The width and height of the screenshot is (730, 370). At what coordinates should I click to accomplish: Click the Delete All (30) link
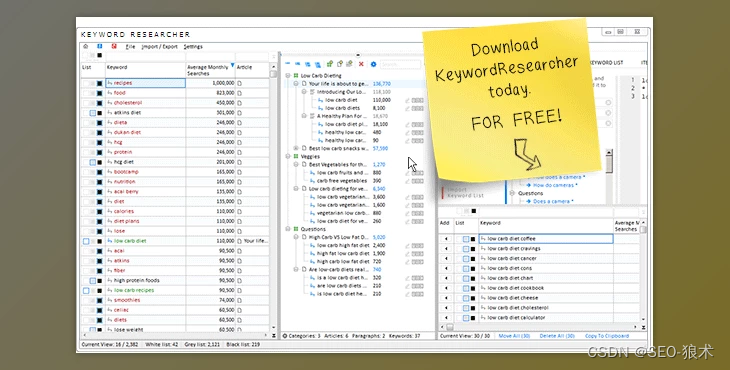[x=557, y=336]
